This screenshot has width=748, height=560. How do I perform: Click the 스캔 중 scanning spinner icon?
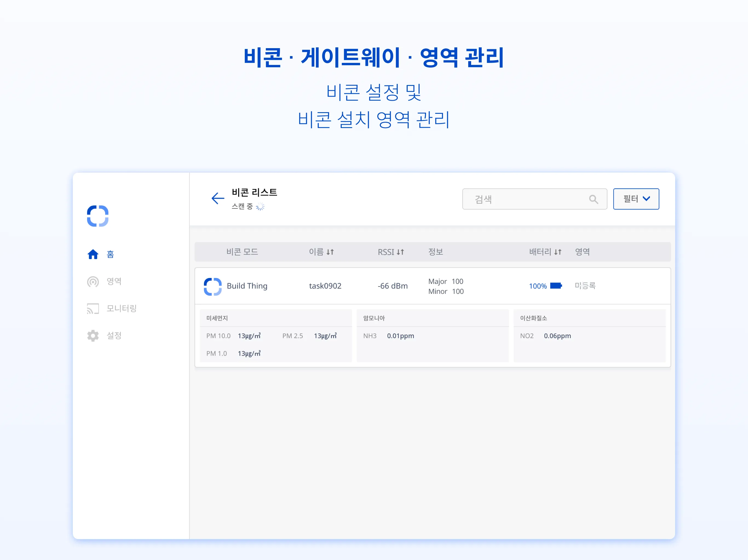260,207
